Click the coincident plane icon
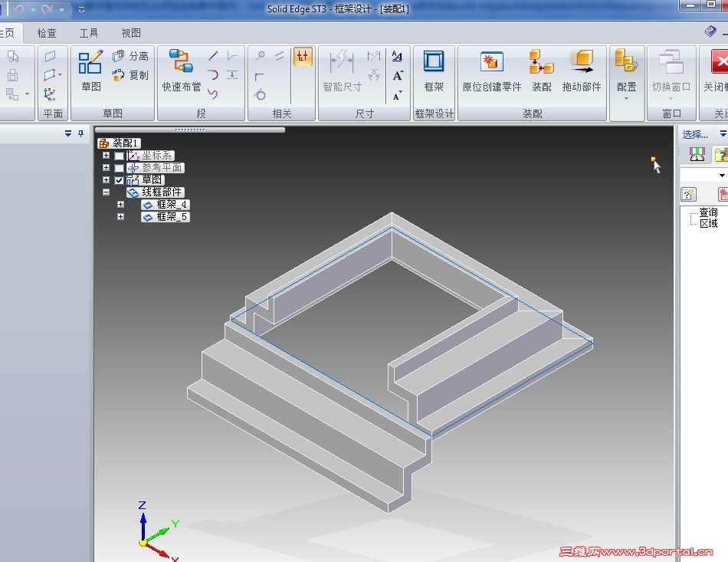 [x=50, y=56]
